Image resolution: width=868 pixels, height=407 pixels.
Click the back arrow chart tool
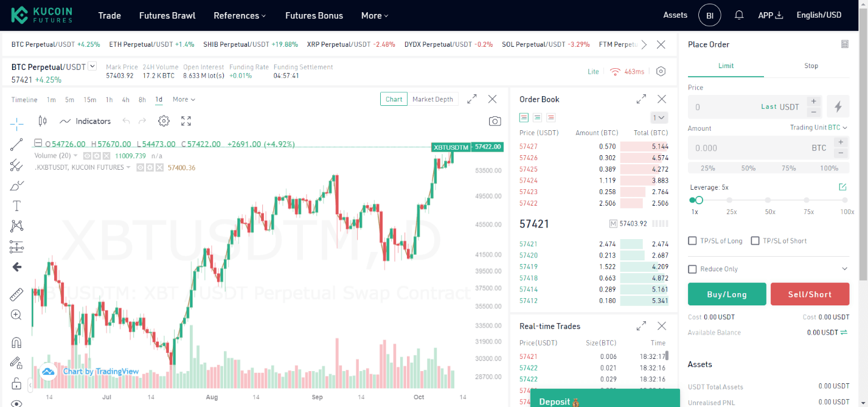(16, 267)
